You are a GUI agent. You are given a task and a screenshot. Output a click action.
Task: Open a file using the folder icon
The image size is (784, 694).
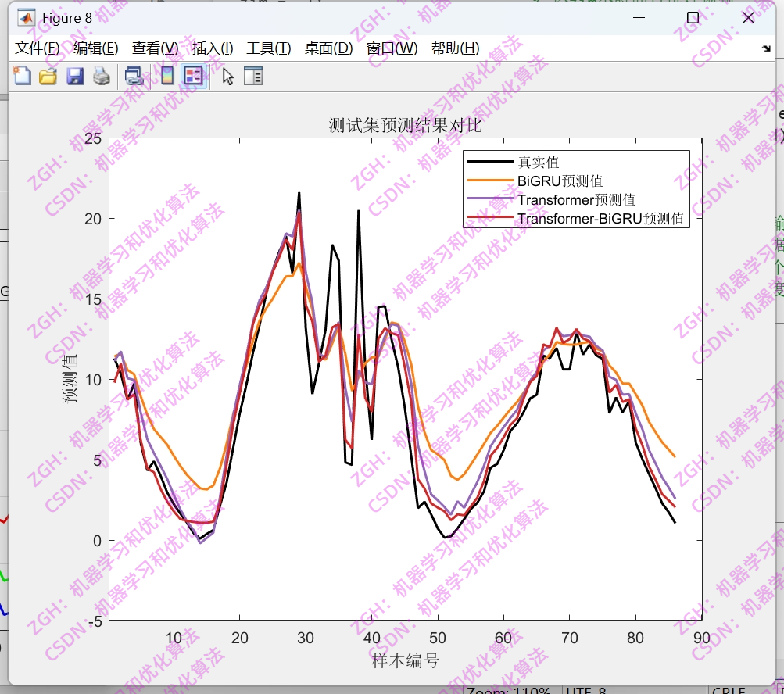point(49,76)
